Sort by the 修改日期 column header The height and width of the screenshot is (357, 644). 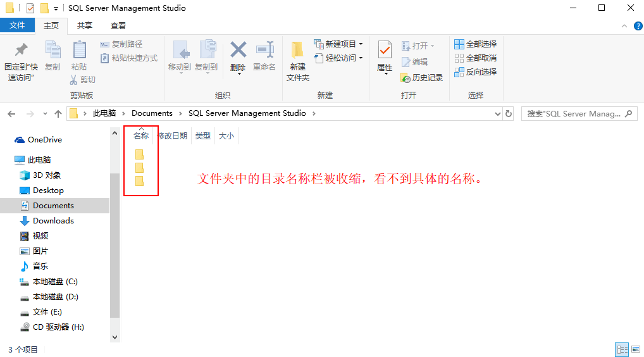pyautogui.click(x=173, y=135)
